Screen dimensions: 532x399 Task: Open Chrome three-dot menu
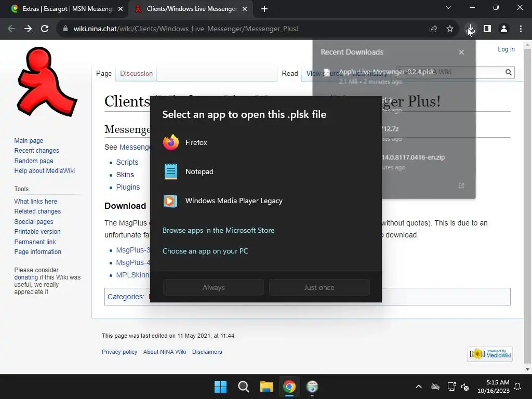pos(521,29)
